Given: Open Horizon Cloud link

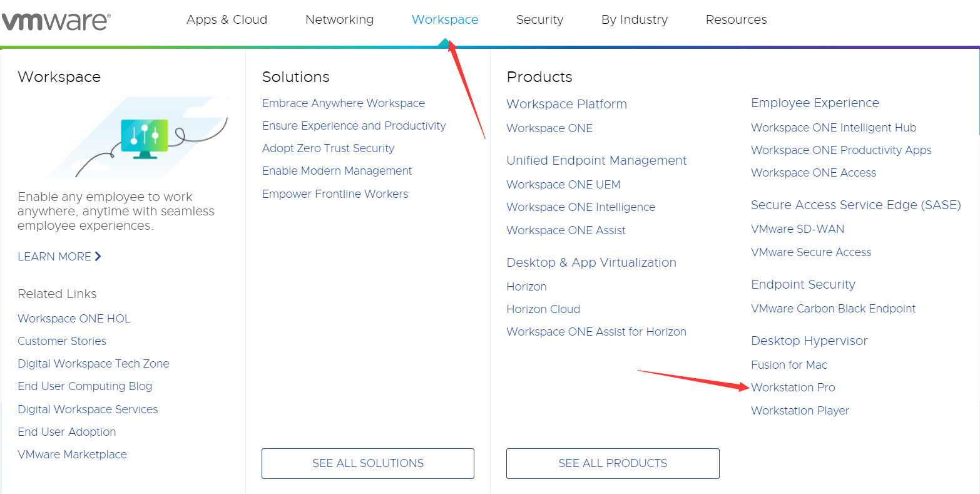Looking at the screenshot, I should click(x=543, y=309).
